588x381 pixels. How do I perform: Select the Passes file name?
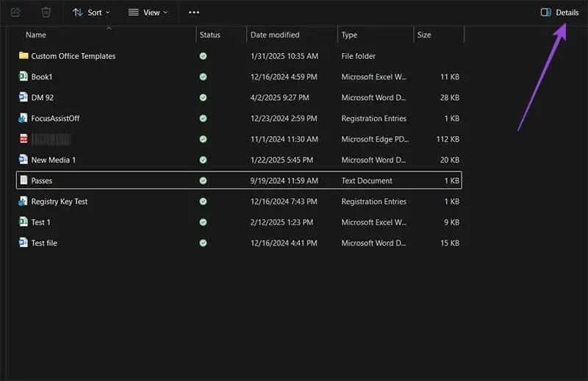(42, 180)
